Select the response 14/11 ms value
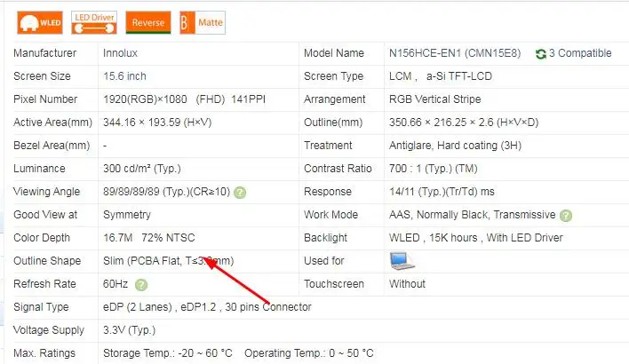The height and width of the screenshot is (364, 629). [442, 192]
